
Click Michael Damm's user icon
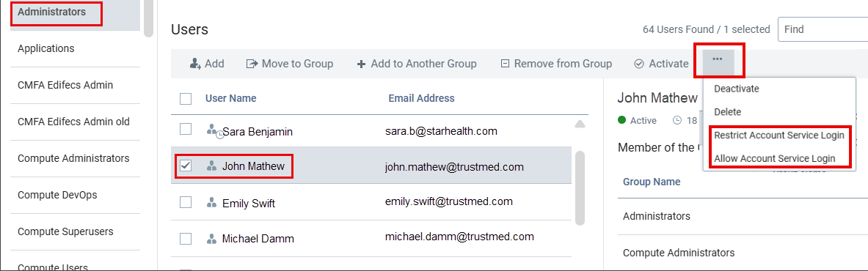click(211, 239)
